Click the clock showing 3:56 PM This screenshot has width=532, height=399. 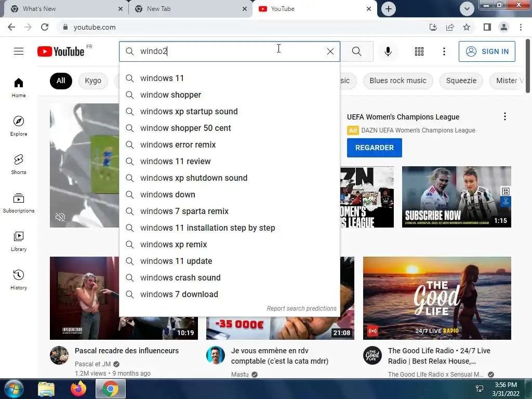pos(505,385)
